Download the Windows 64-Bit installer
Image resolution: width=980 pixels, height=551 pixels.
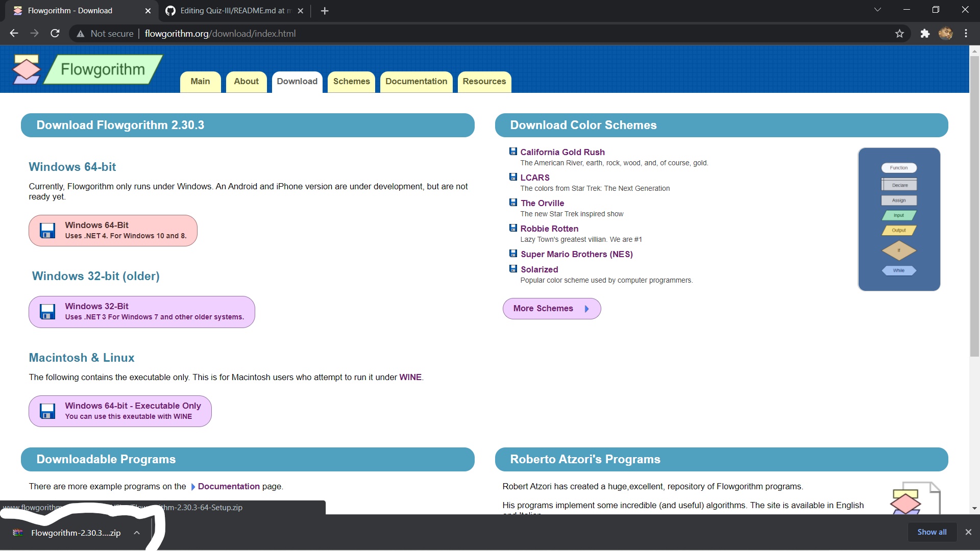113,231
